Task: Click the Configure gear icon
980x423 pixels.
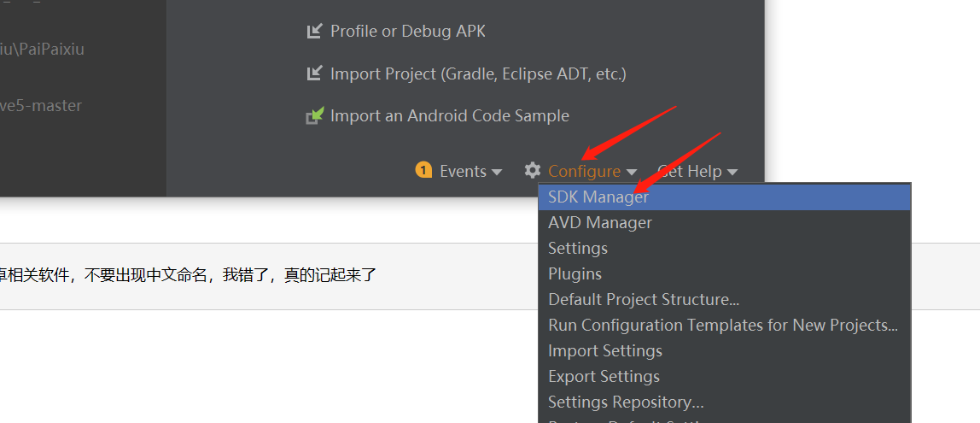Action: pyautogui.click(x=533, y=171)
